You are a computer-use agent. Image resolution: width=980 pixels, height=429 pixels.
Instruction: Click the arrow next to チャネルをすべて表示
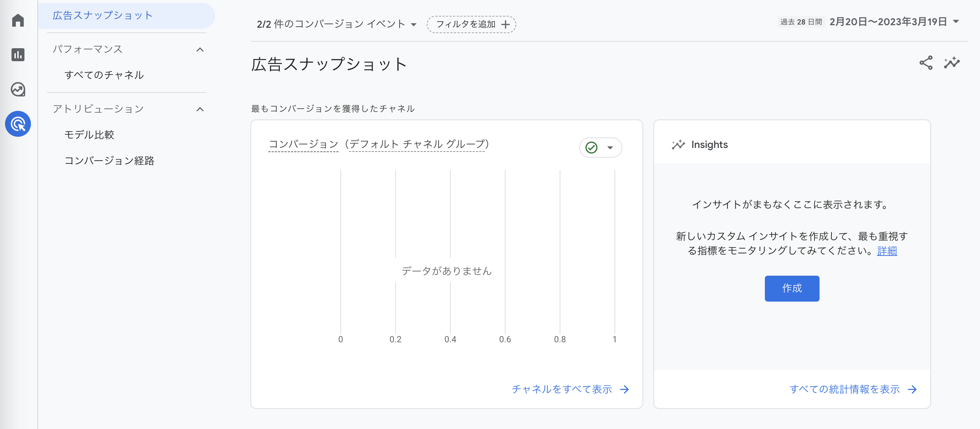pyautogui.click(x=624, y=389)
